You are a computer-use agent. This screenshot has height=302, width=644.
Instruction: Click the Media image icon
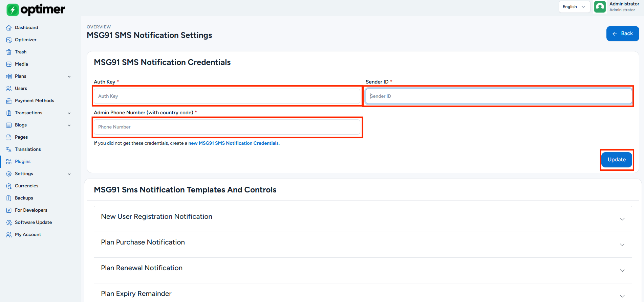9,64
